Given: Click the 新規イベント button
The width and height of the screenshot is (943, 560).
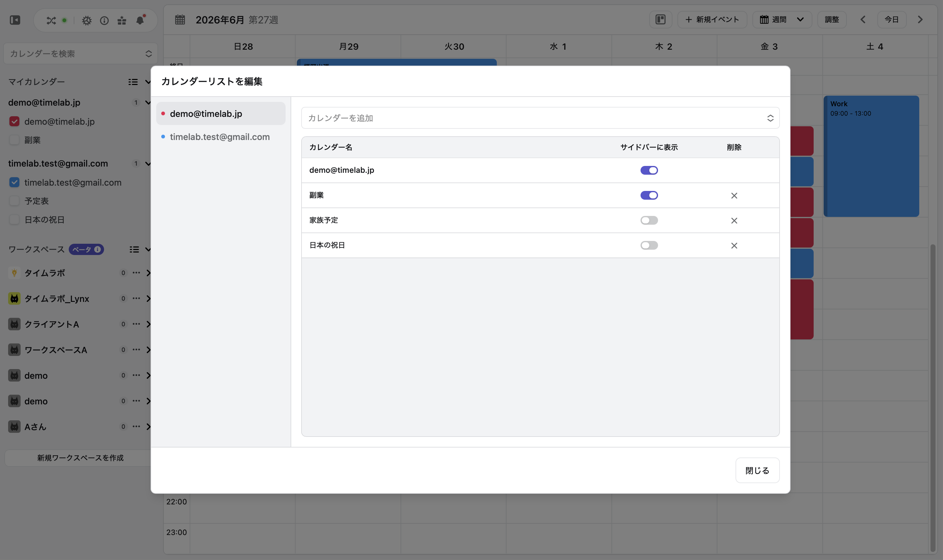Looking at the screenshot, I should click(x=712, y=20).
